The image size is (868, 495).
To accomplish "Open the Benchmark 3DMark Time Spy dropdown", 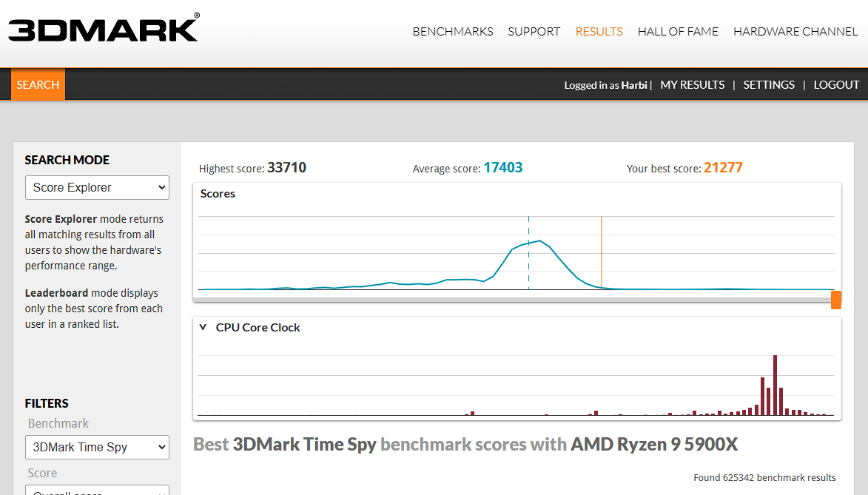I will point(97,447).
